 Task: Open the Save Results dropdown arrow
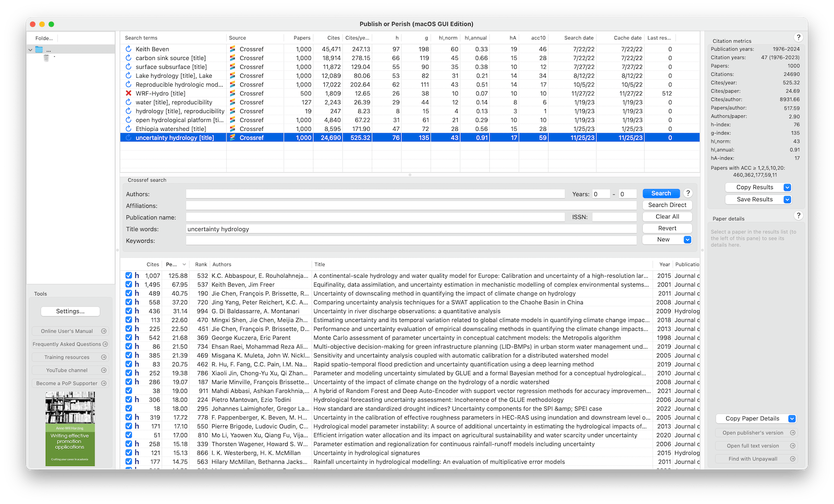pyautogui.click(x=787, y=199)
